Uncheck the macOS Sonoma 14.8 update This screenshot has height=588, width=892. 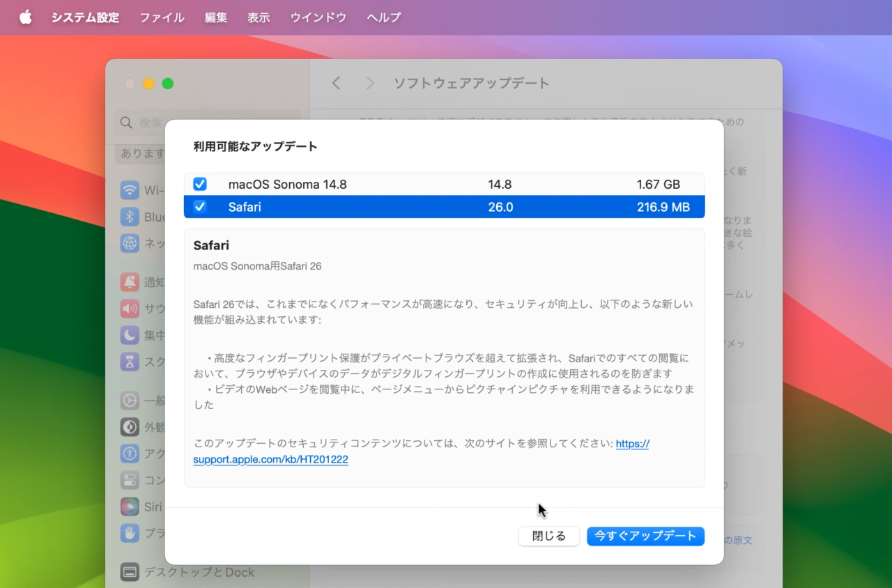[x=200, y=183]
